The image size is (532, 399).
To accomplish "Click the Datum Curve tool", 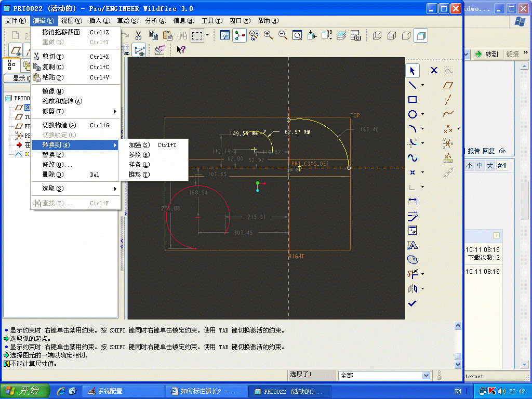I will (x=448, y=114).
